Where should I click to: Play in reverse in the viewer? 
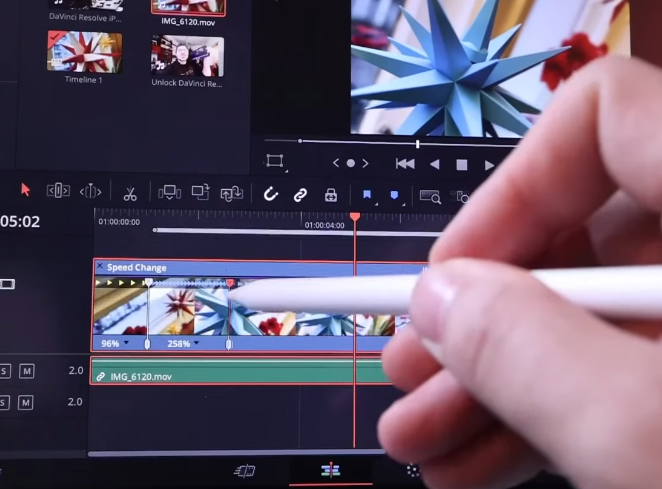pos(434,164)
